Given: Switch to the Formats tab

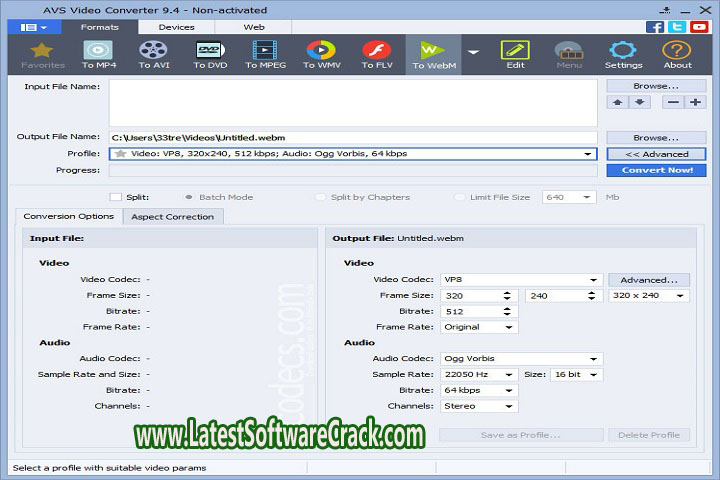Looking at the screenshot, I should 100,27.
